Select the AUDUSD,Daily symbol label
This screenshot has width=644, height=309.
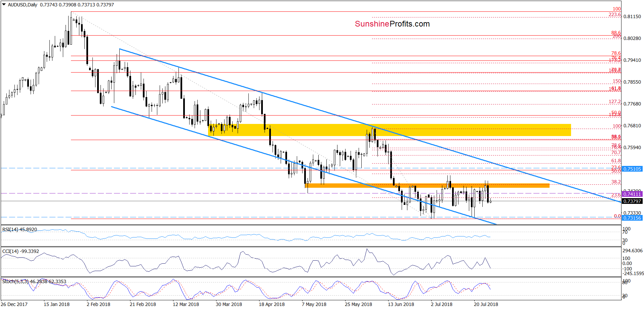tap(23, 5)
